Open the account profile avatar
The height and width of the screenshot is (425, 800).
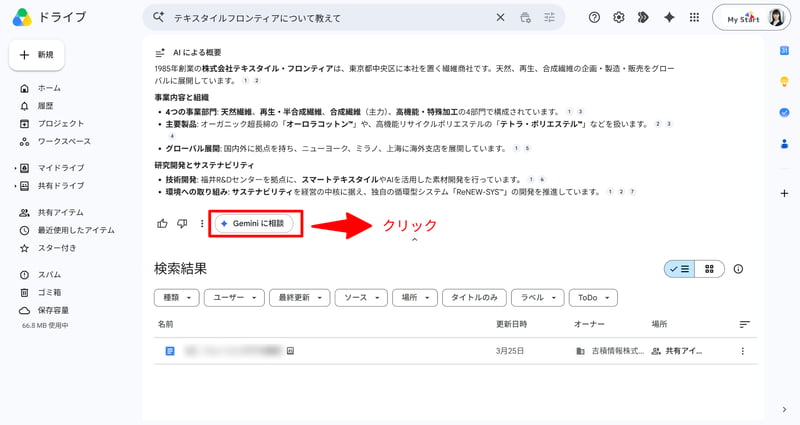776,17
